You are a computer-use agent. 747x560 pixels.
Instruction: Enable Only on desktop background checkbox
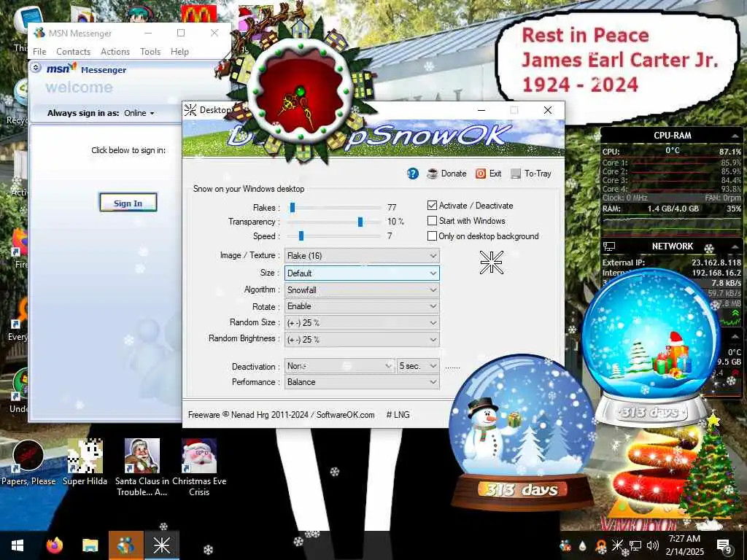tap(432, 236)
